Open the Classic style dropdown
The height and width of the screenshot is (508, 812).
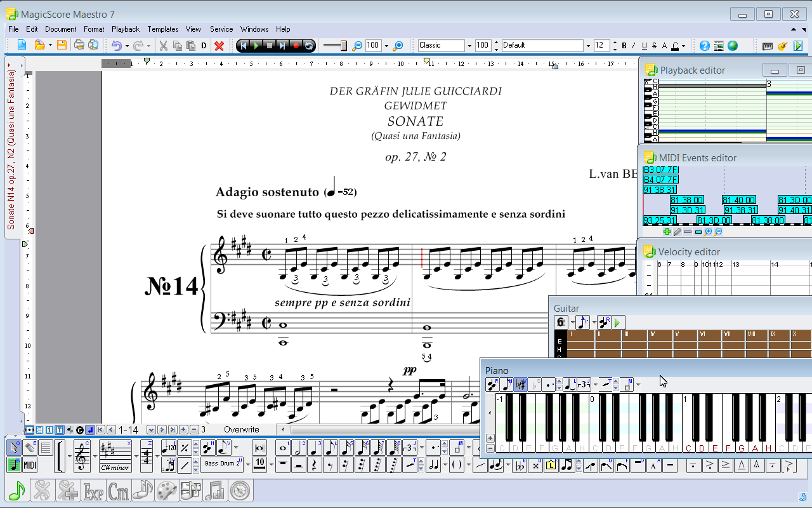tap(469, 46)
